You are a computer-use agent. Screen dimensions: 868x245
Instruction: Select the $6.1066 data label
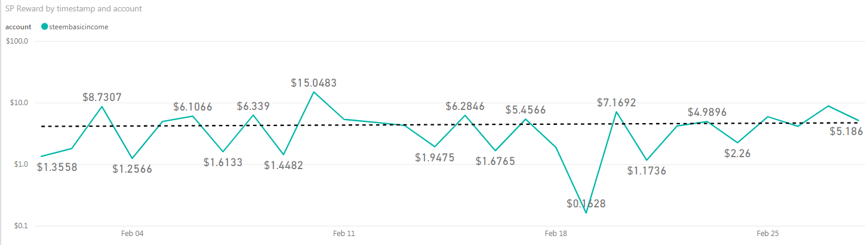tap(193, 106)
